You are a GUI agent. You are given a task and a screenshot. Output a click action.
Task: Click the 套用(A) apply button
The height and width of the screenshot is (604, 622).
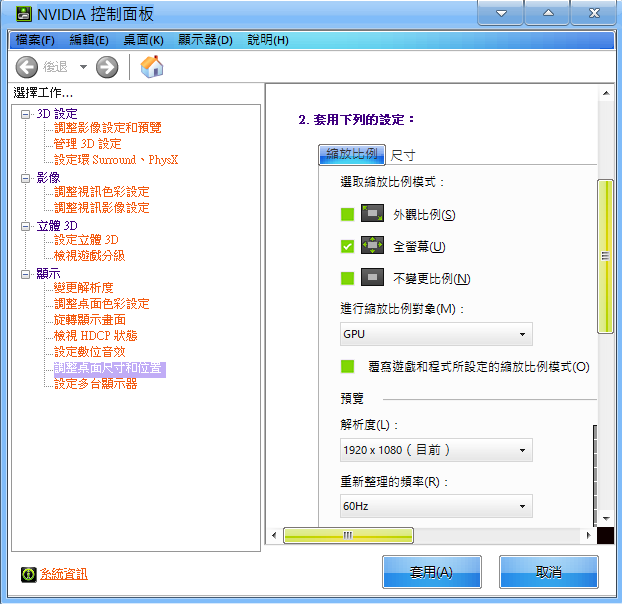[432, 572]
